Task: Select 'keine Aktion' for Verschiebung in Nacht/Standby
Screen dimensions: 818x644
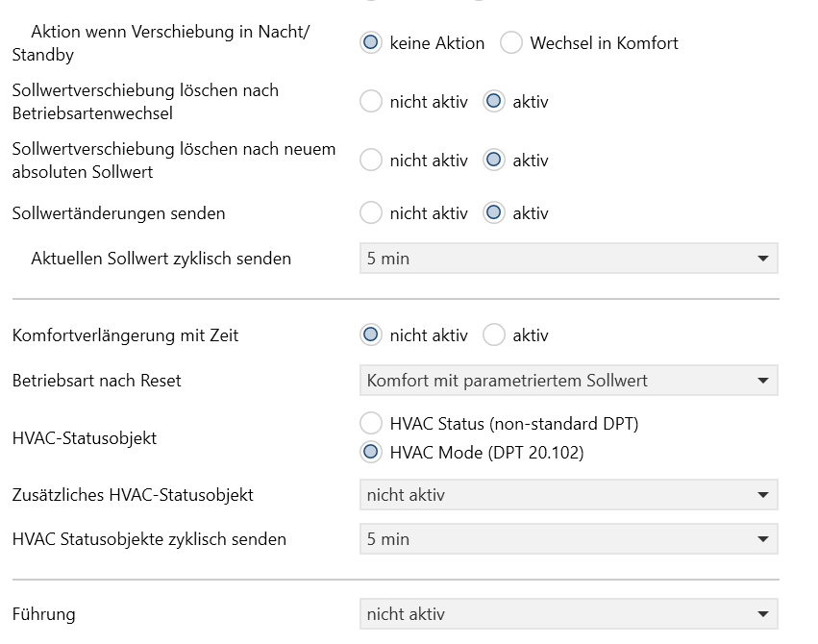Action: pos(371,42)
